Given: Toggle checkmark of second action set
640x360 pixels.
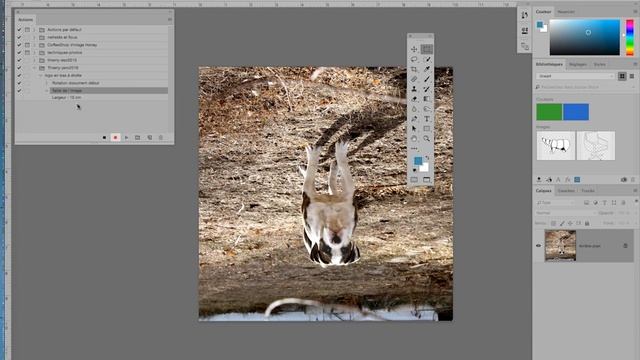Looking at the screenshot, I should pos(19,37).
